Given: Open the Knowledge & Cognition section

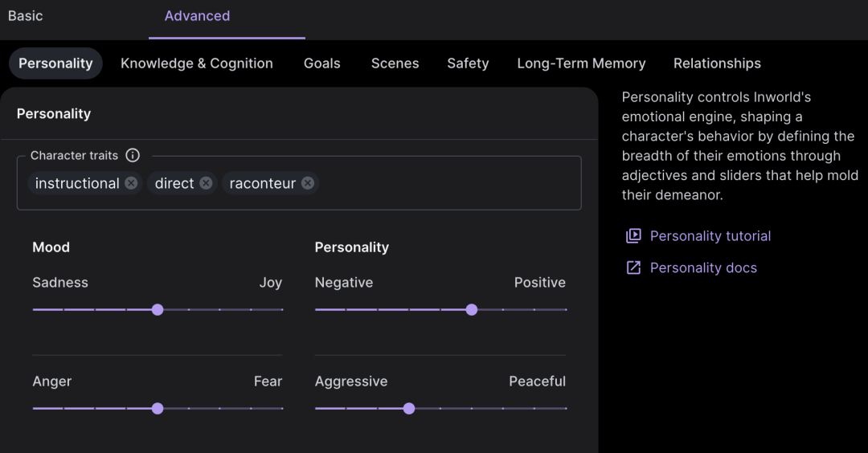Looking at the screenshot, I should tap(197, 63).
